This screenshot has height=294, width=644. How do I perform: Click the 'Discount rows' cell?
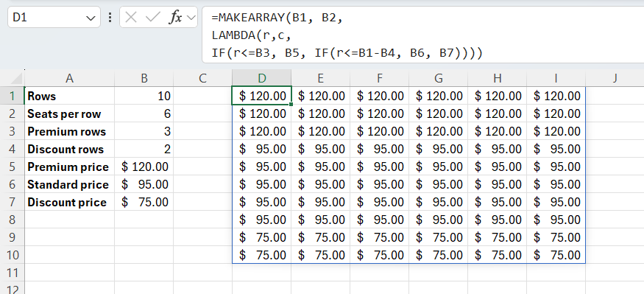pyautogui.click(x=69, y=149)
